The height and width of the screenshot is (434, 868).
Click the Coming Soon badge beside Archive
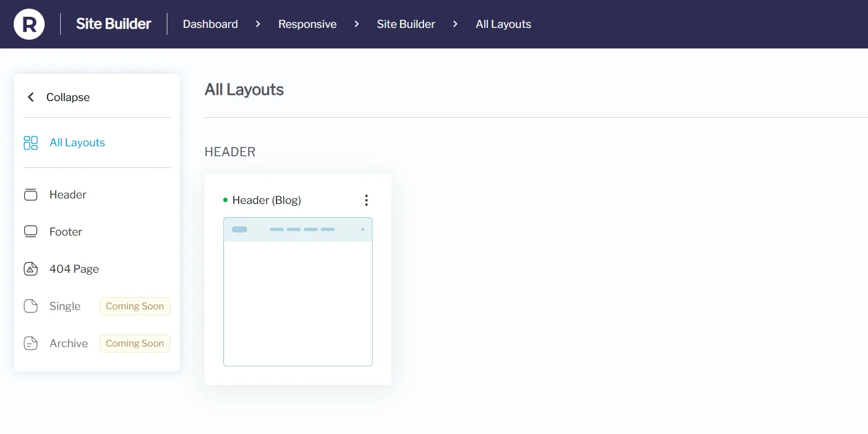[x=135, y=343]
